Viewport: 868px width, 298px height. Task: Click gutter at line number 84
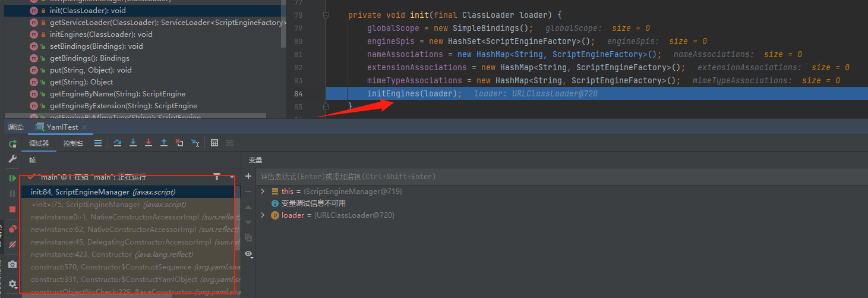(x=298, y=93)
